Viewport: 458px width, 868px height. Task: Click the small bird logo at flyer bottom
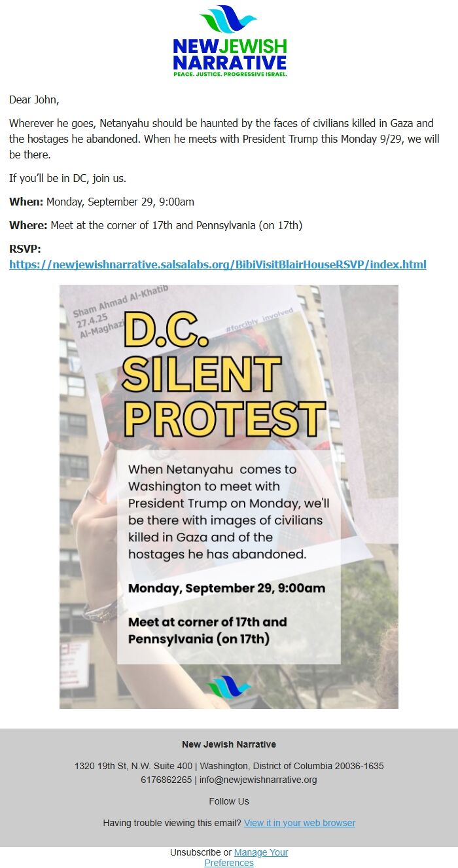coord(229,686)
